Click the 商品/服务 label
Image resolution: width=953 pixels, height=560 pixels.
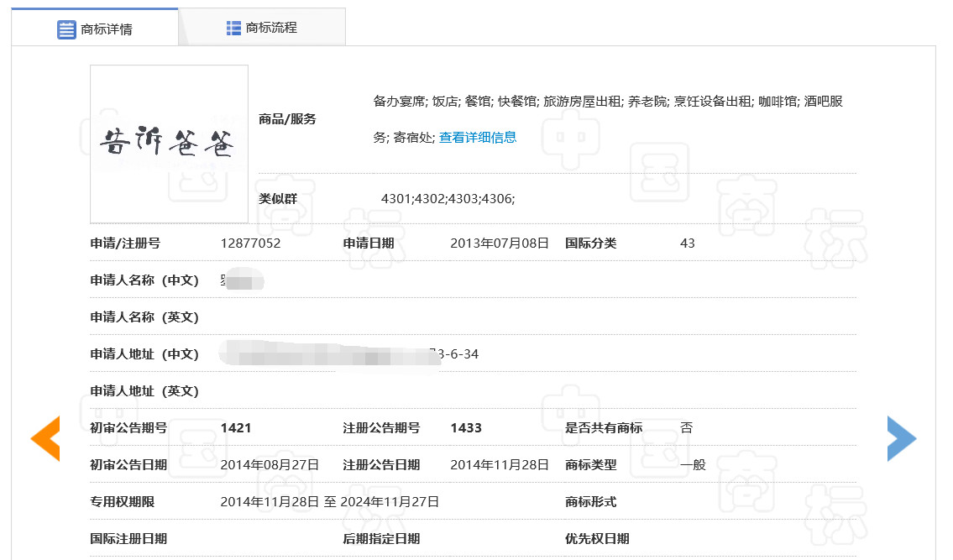coord(287,119)
